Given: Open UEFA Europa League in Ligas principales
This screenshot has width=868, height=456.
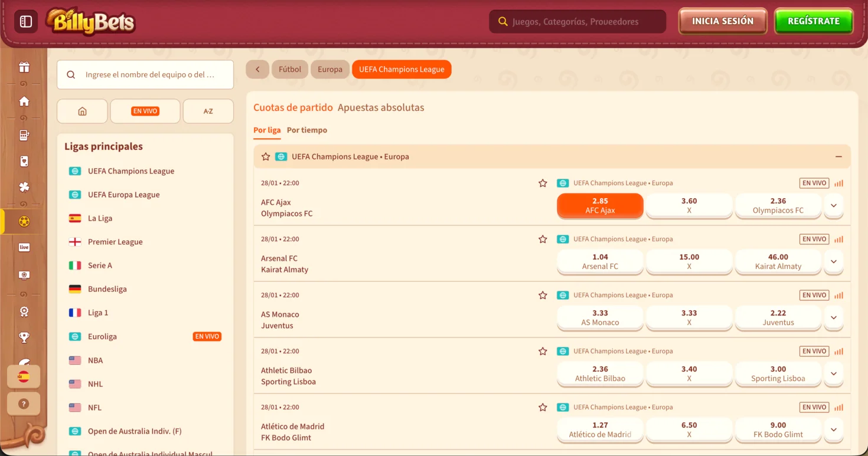Looking at the screenshot, I should coord(145,195).
